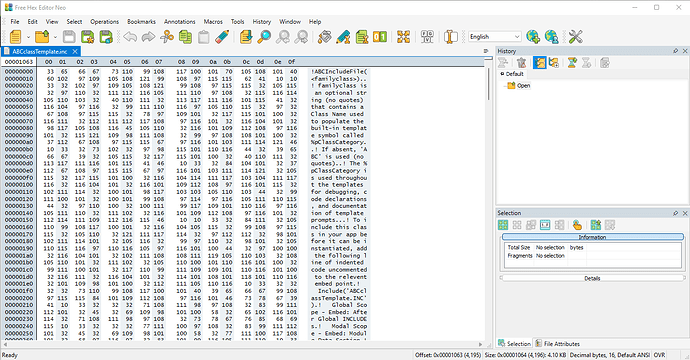This screenshot has width=690, height=360.
Task: Click the Save As floppy icon with star
Action: 88,37
